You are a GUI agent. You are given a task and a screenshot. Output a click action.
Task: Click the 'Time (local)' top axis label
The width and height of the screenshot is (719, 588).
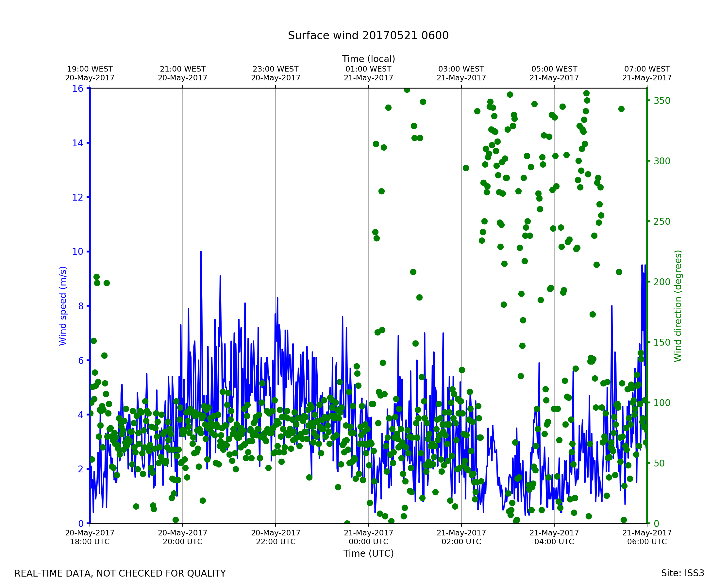(x=368, y=59)
